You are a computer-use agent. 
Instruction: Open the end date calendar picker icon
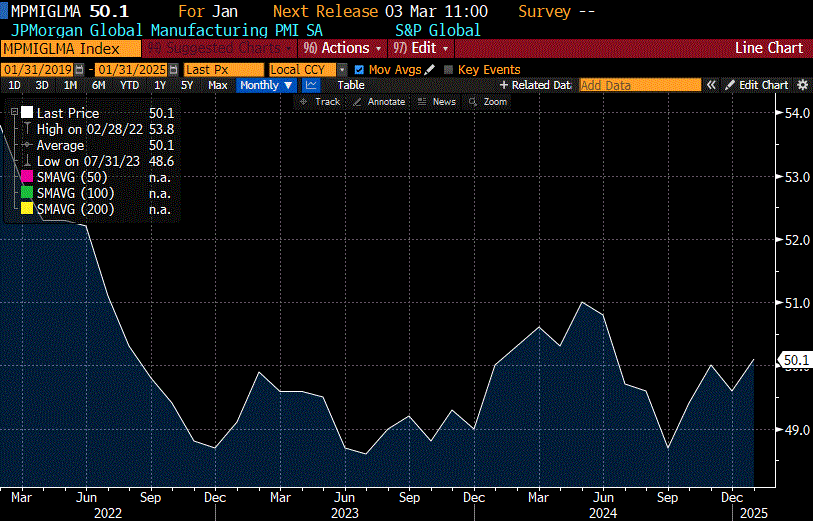click(x=173, y=69)
